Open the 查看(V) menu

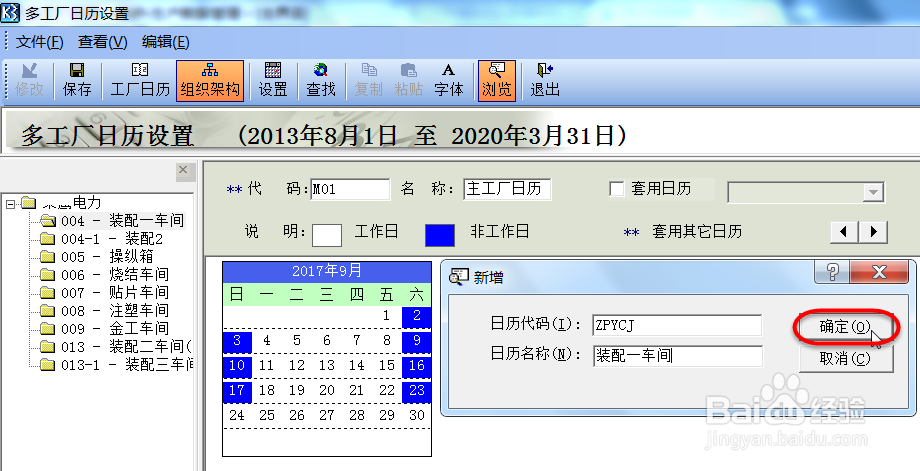click(103, 42)
